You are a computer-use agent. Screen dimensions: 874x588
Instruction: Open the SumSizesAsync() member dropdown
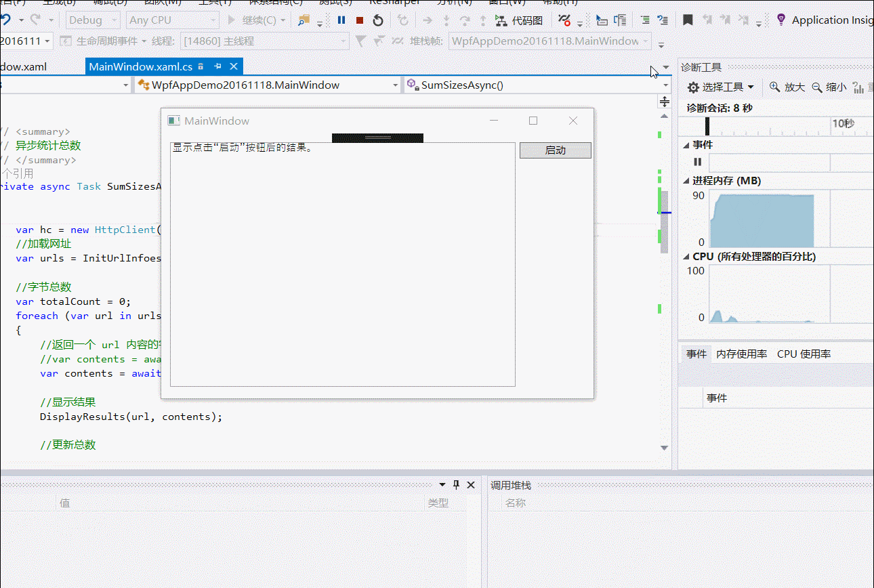tap(537, 85)
